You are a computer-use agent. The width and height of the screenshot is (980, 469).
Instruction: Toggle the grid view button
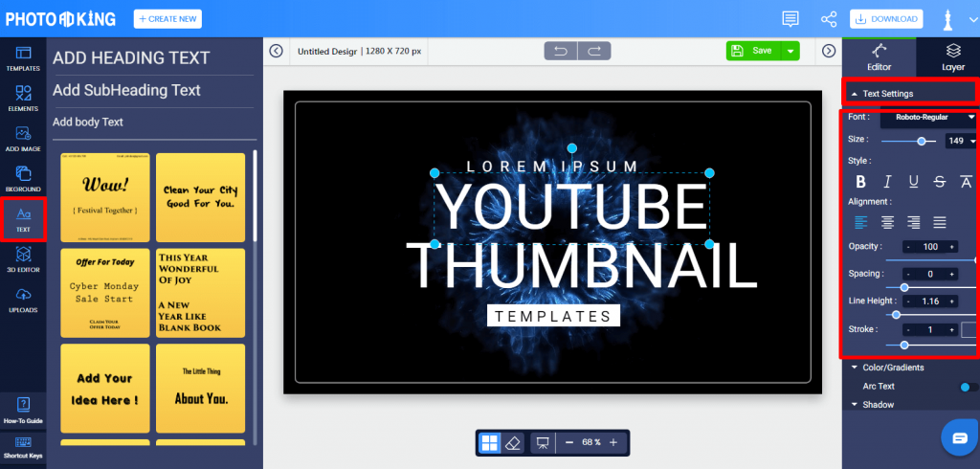coord(489,443)
